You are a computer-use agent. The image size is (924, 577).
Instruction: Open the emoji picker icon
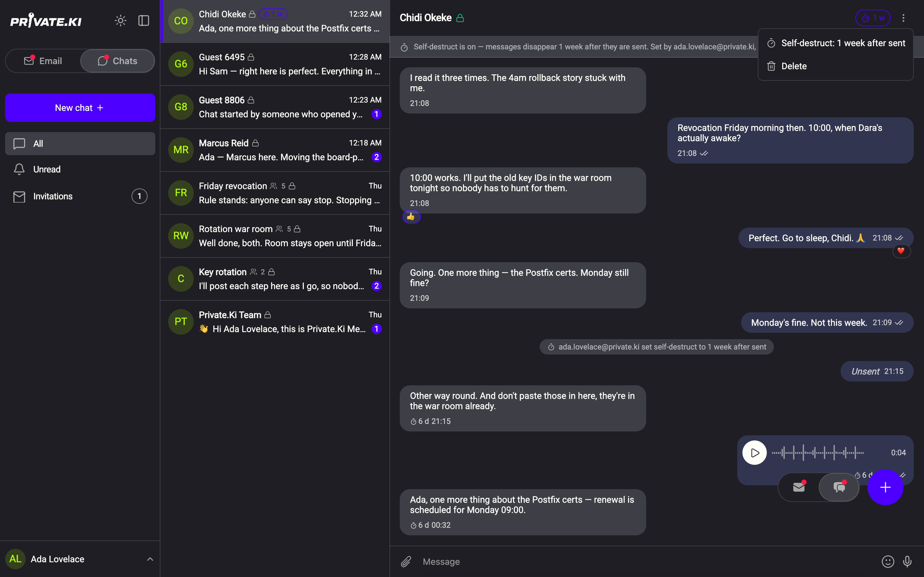point(888,561)
